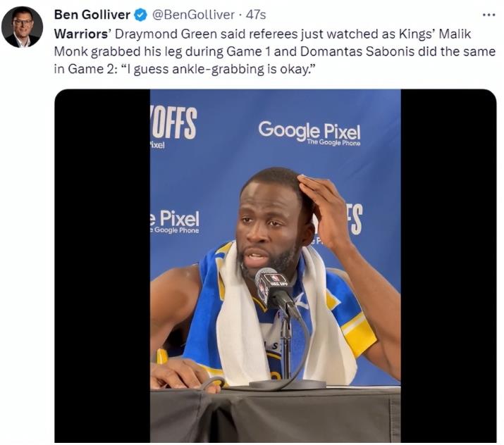Play the embedded press conference video

point(276,266)
